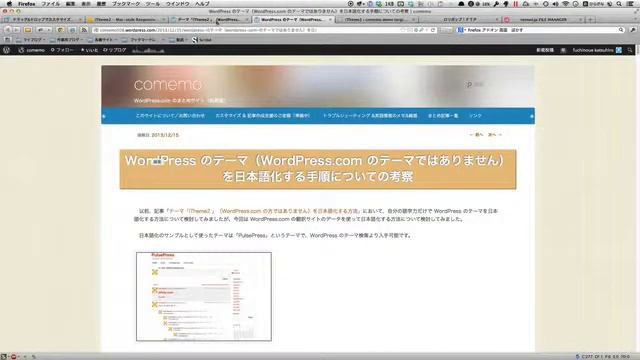Open the search engine selector dropdown

[461, 30]
